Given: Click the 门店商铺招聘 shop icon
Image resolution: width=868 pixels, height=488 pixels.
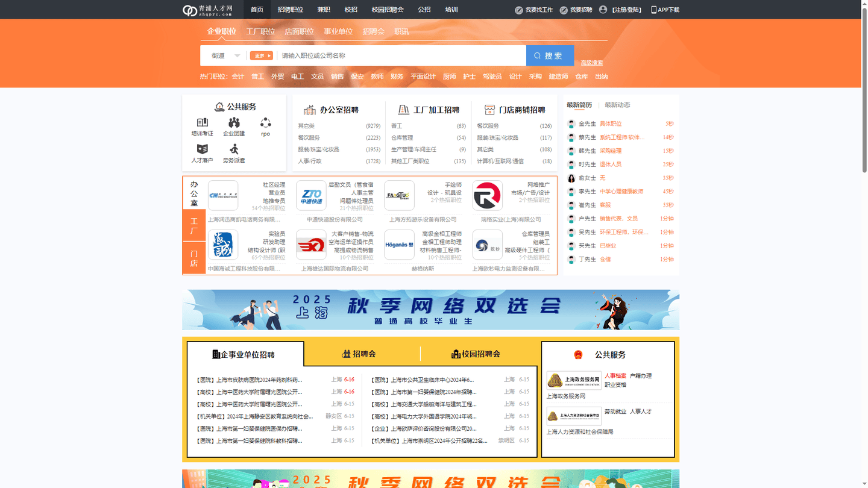Looking at the screenshot, I should pyautogui.click(x=489, y=110).
